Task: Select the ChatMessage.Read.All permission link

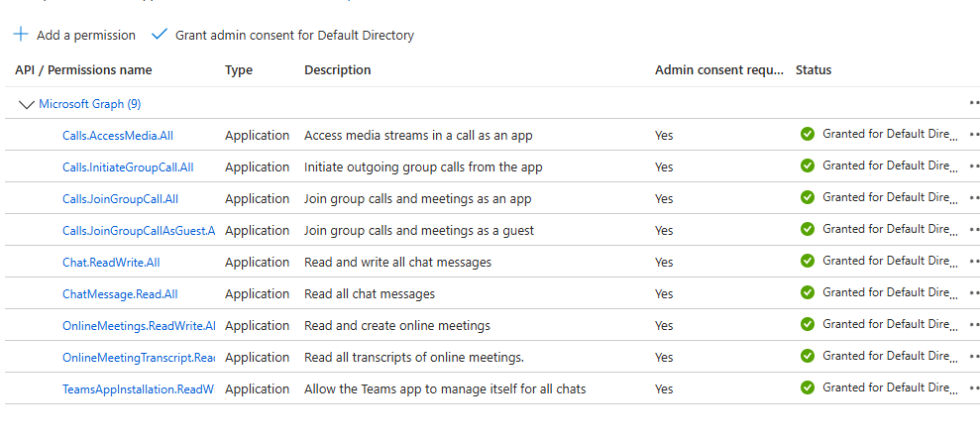Action: pyautogui.click(x=120, y=293)
